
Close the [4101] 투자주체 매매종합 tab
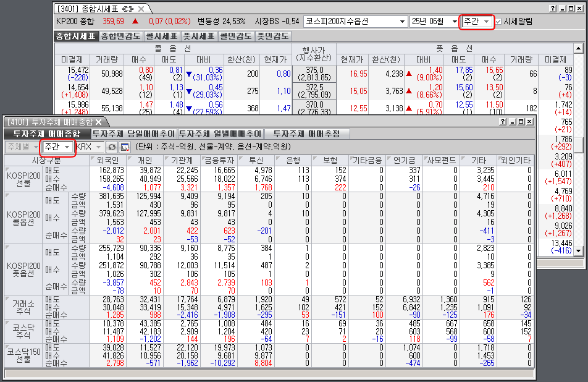coord(98,121)
